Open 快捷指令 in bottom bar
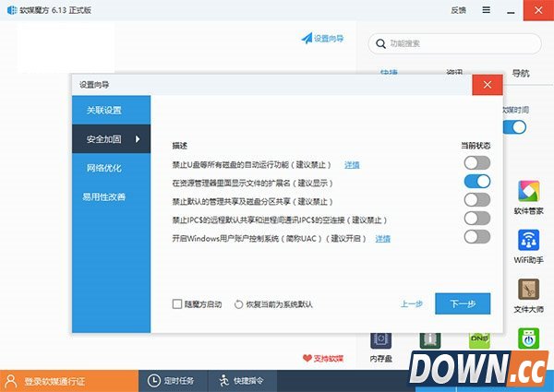Screen dimensions: 554x392 pos(242,381)
